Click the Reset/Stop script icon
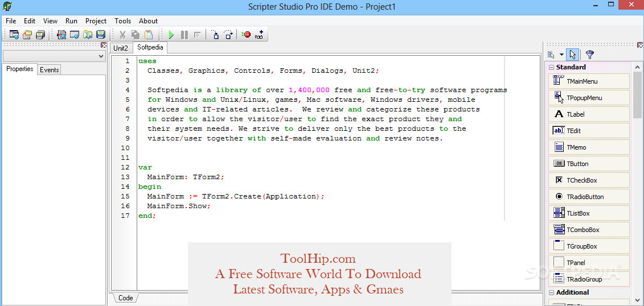 (197, 35)
